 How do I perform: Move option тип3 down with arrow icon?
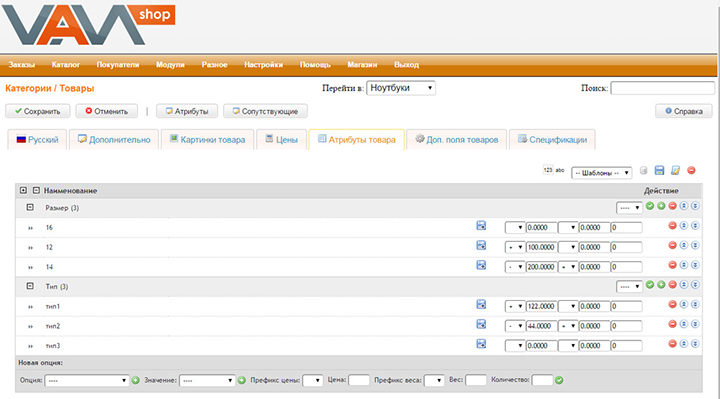(695, 344)
